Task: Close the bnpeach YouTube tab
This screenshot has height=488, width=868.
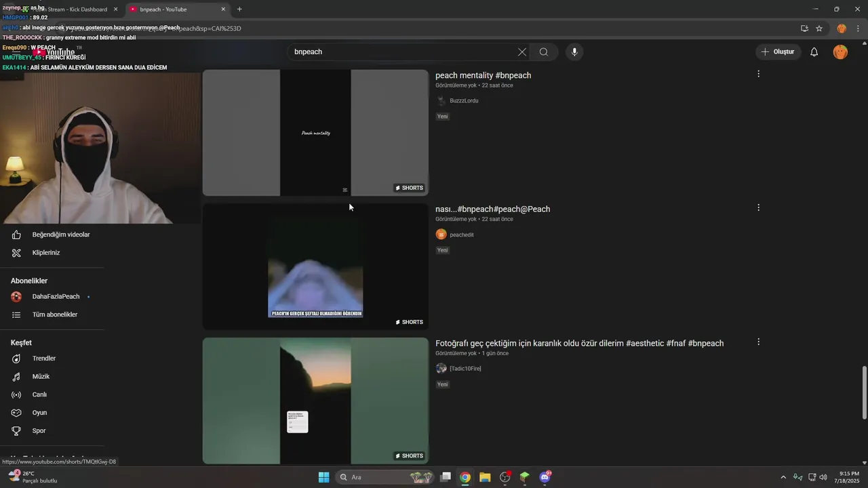Action: point(223,9)
